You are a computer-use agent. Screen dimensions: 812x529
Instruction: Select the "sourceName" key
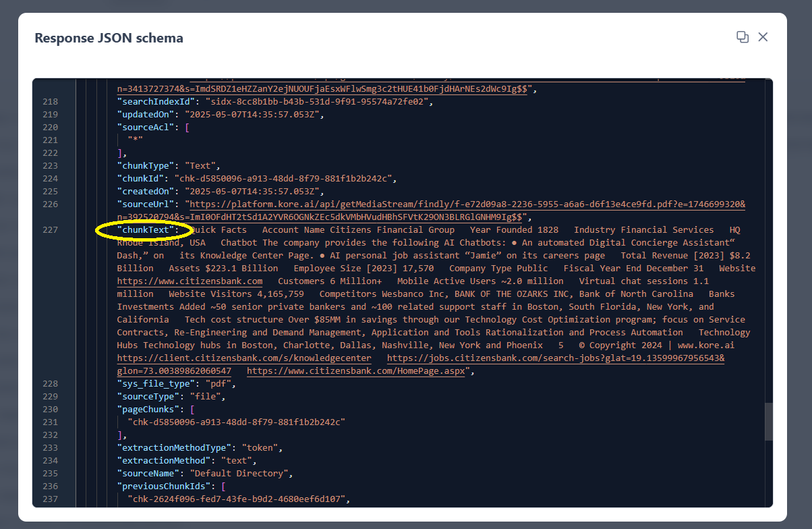(148, 474)
